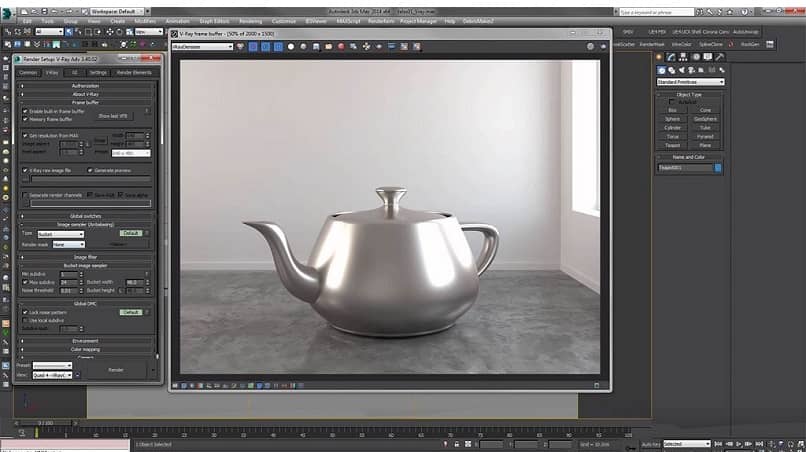Open the Customize menu
The image size is (806, 452).
point(284,21)
